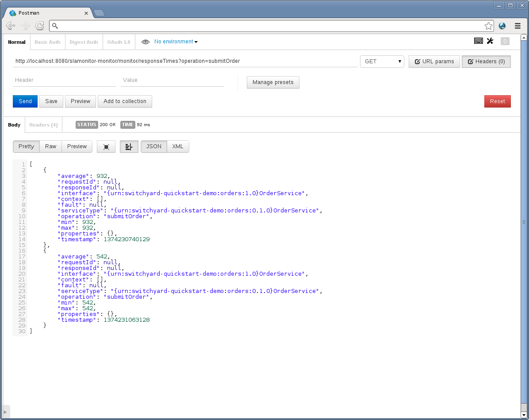This screenshot has width=529, height=420.
Task: Click the zero counter badge
Action: [x=505, y=41]
